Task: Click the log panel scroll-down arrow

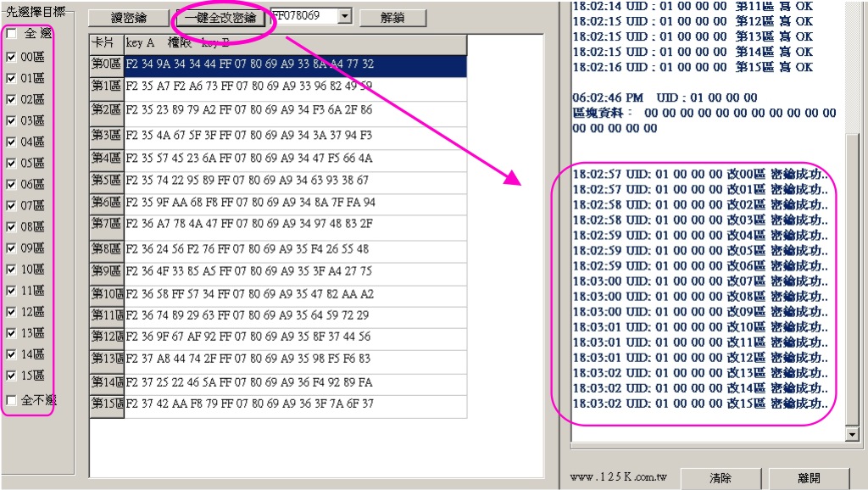Action: (x=853, y=435)
